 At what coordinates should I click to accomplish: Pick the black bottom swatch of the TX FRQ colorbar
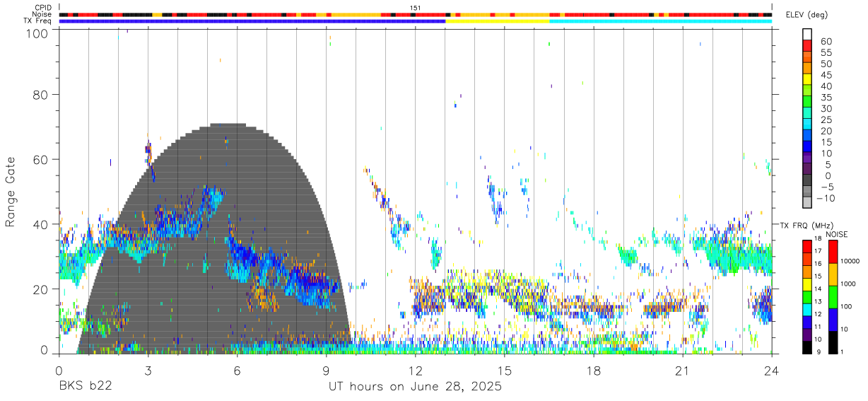pyautogui.click(x=807, y=347)
